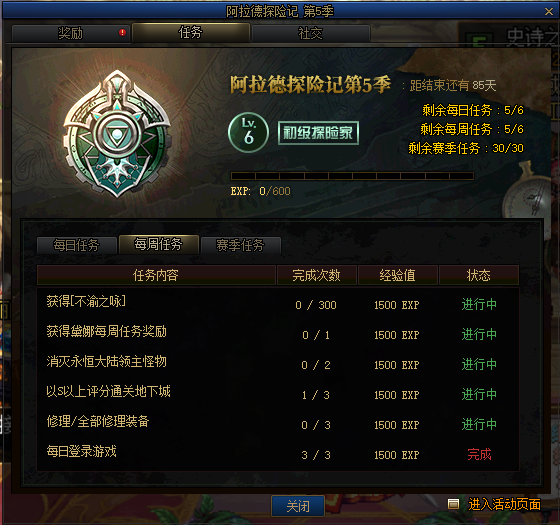560x525 pixels.
Task: Click the pocket watch decoration at right
Action: coord(530,193)
